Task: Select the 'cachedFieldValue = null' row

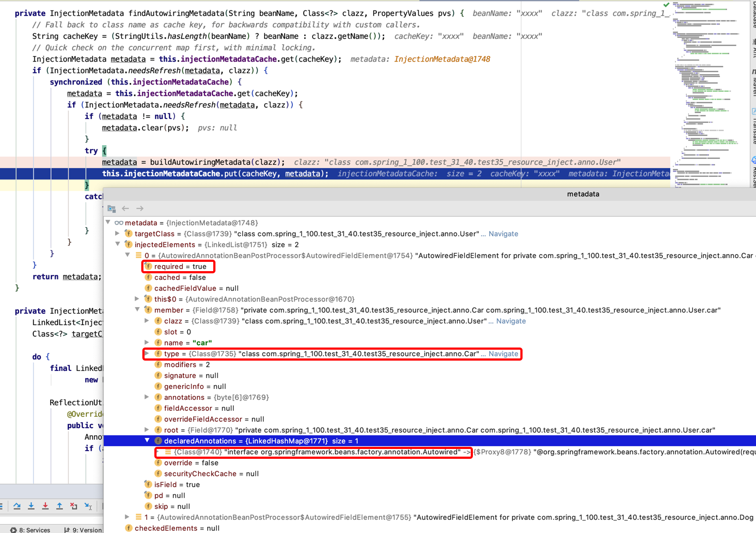Action: (430, 288)
